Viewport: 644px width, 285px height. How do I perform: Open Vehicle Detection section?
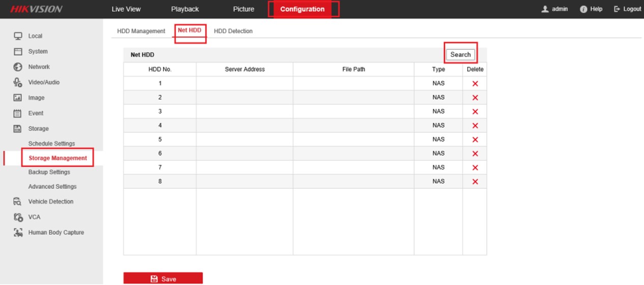coord(50,202)
